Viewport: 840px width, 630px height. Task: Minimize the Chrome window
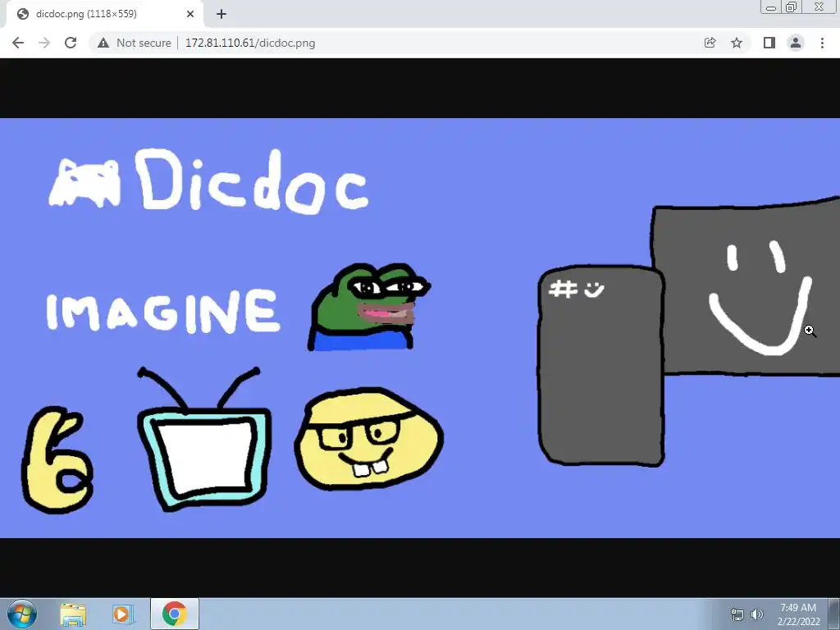(x=771, y=7)
